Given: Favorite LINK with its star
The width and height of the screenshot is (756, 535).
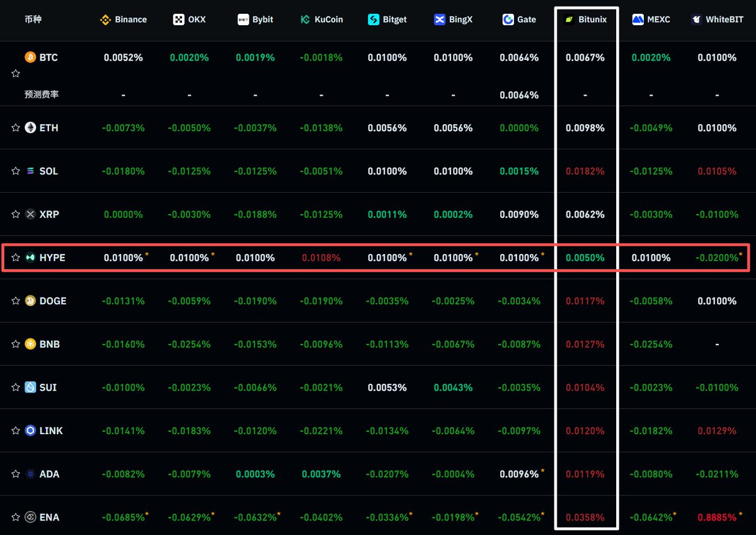Looking at the screenshot, I should click(16, 431).
